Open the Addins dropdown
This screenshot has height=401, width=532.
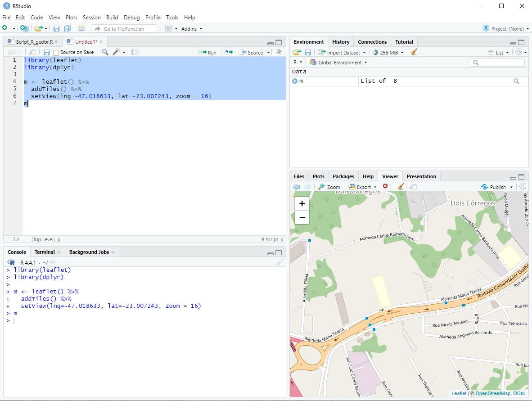point(192,29)
